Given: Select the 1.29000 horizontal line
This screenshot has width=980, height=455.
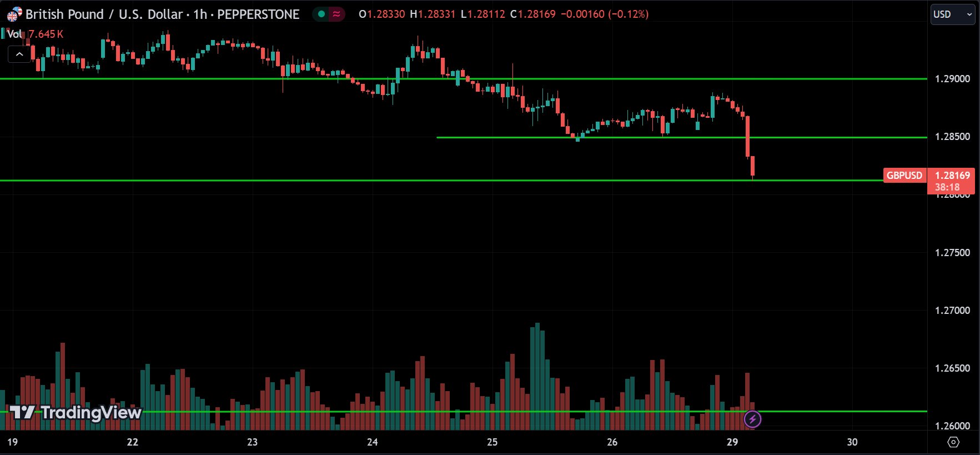Looking at the screenshot, I should tap(464, 79).
